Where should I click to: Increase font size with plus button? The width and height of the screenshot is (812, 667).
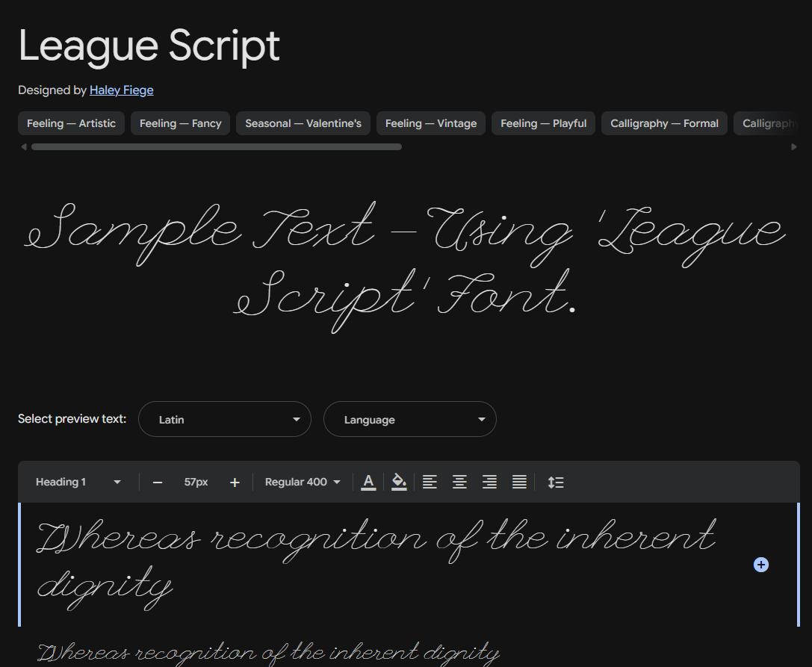235,483
